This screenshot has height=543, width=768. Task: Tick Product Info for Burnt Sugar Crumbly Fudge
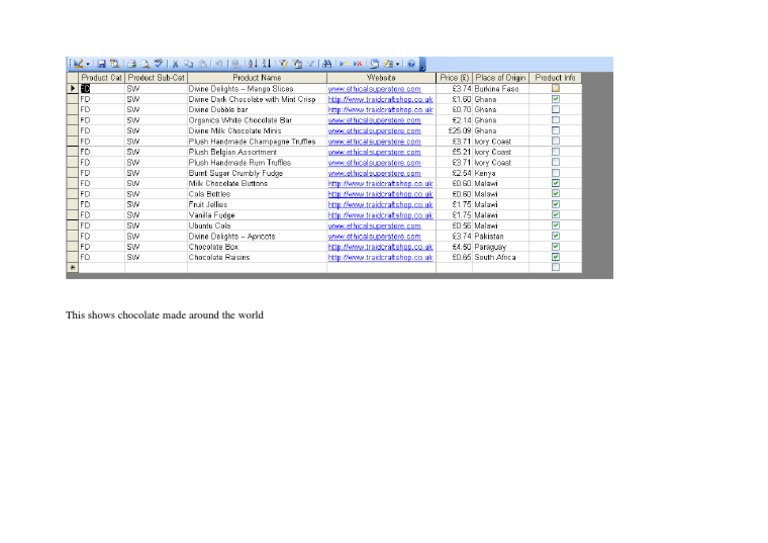click(x=555, y=173)
